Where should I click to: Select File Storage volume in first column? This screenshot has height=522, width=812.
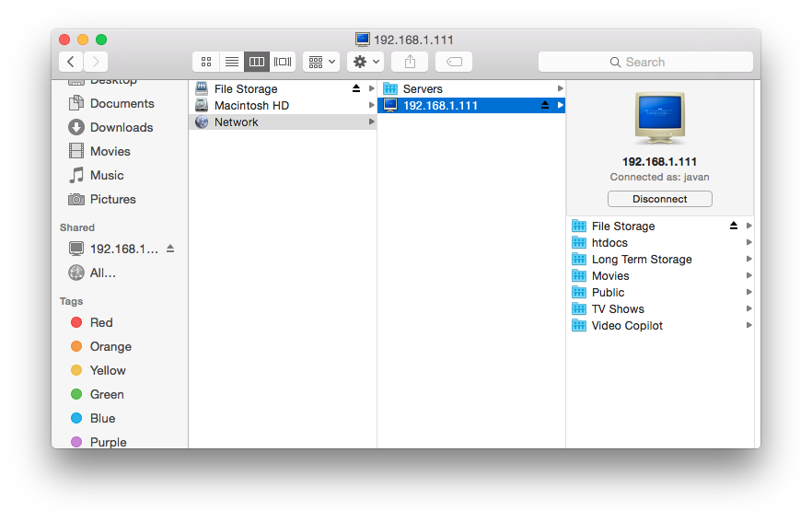[x=283, y=89]
